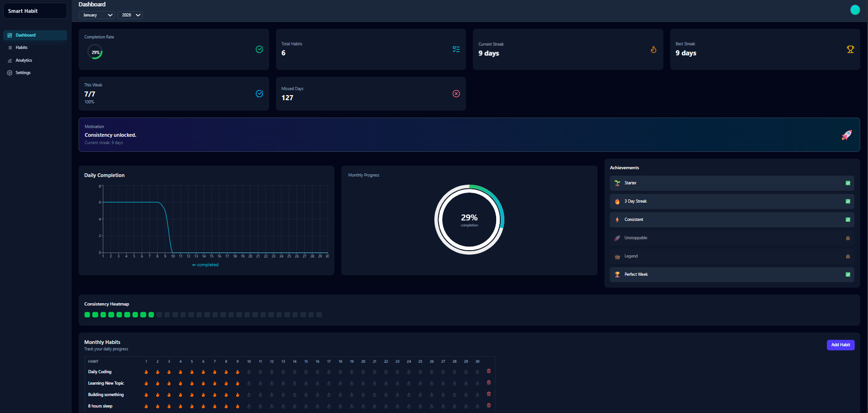Remove the Building something habit

click(x=489, y=394)
